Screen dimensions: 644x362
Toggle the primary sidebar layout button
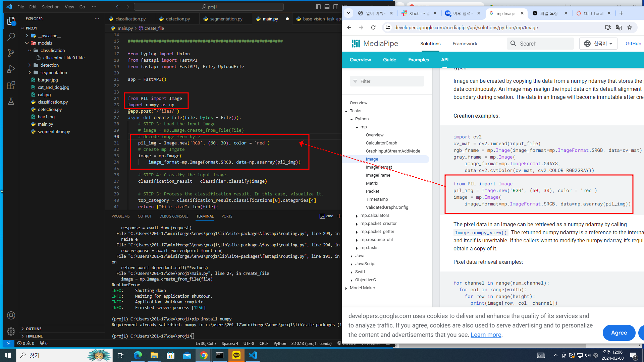[318, 7]
